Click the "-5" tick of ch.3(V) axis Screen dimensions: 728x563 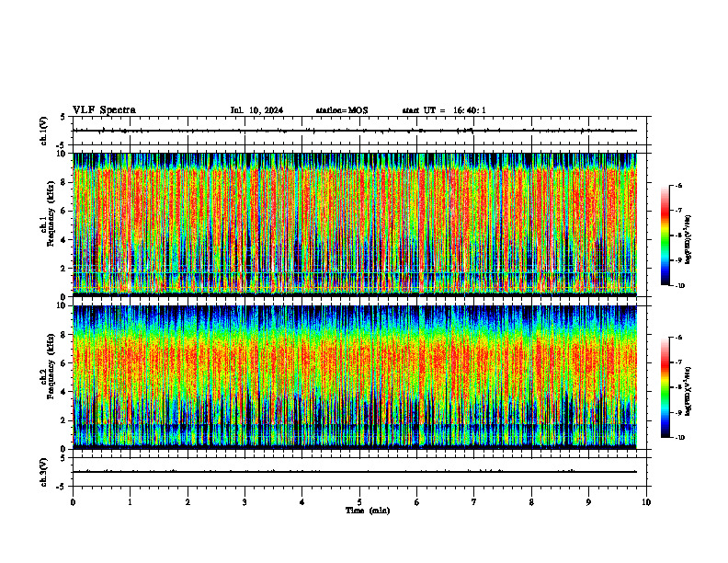63,487
